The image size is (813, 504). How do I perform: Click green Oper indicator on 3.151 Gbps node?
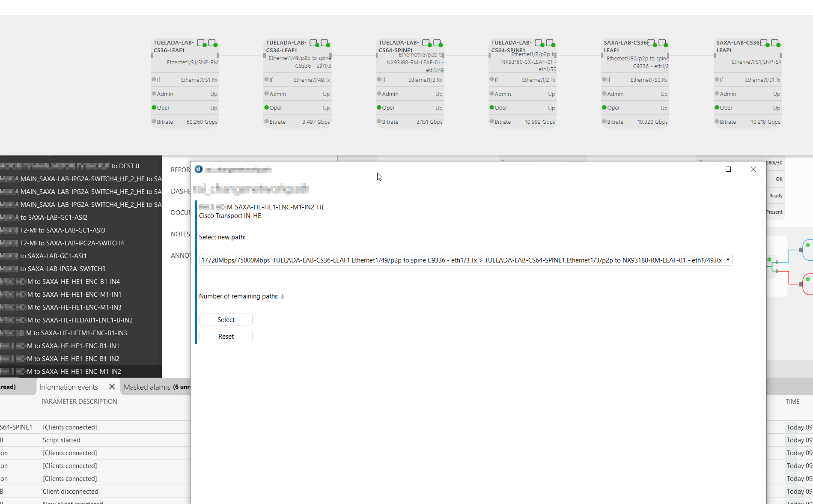click(x=379, y=107)
